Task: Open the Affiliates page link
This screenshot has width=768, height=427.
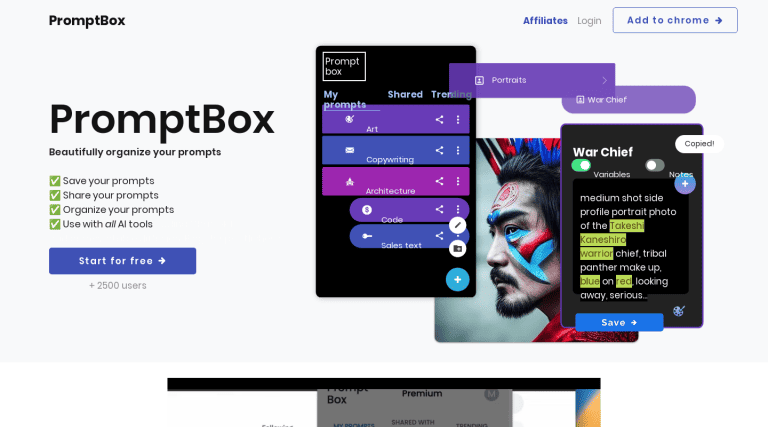Action: (x=545, y=21)
